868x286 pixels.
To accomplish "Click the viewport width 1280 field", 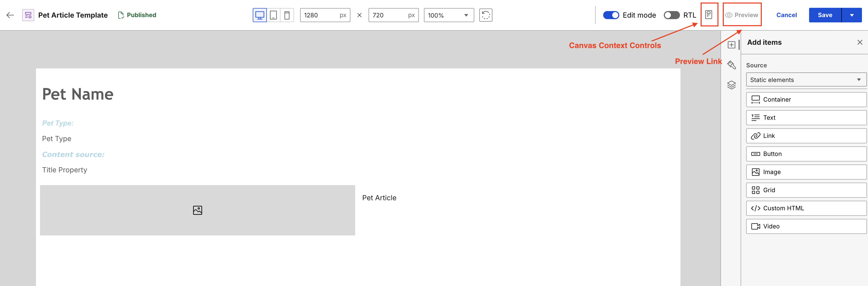I will coord(325,15).
